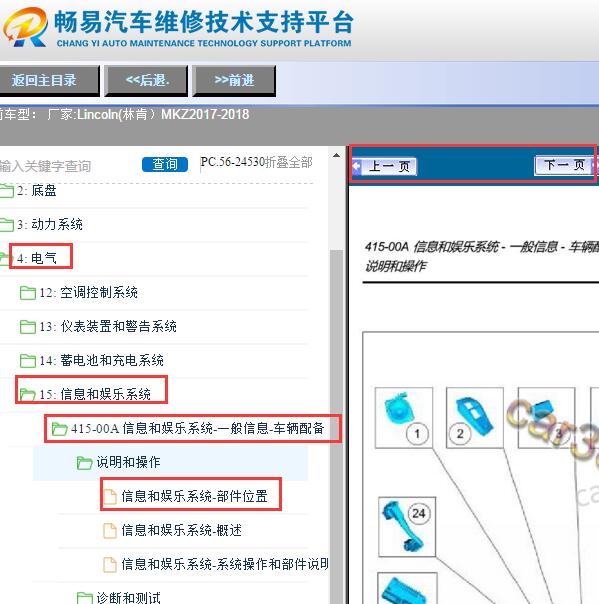Go back with the <<后退 button

pyautogui.click(x=146, y=81)
